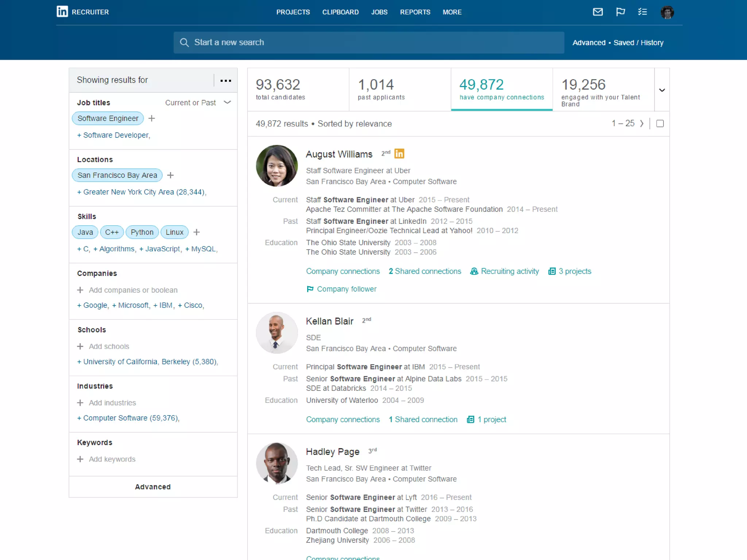Image resolution: width=747 pixels, height=560 pixels.
Task: Click the Advanced search link in header
Action: (x=589, y=43)
